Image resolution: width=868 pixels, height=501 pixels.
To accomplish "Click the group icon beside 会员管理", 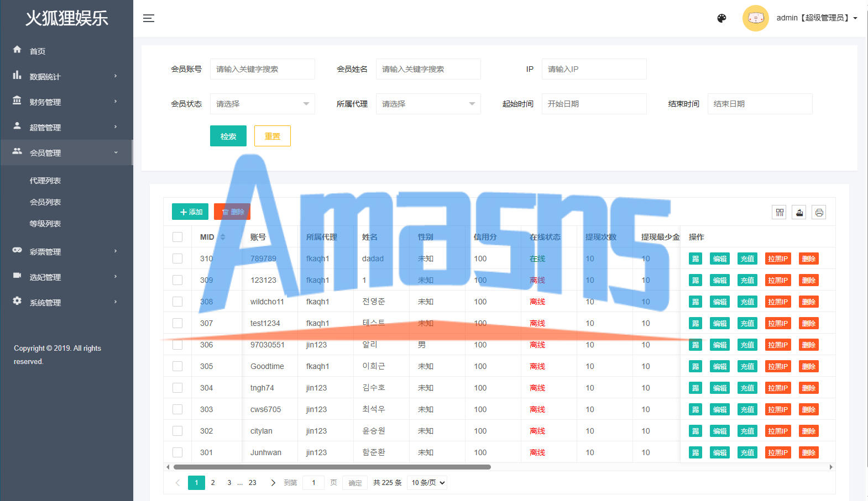I will click(17, 151).
